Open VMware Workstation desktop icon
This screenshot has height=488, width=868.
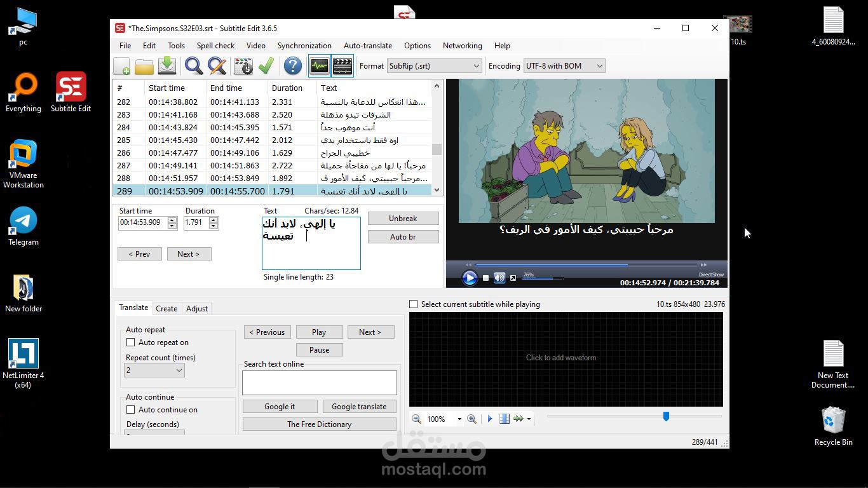24,164
